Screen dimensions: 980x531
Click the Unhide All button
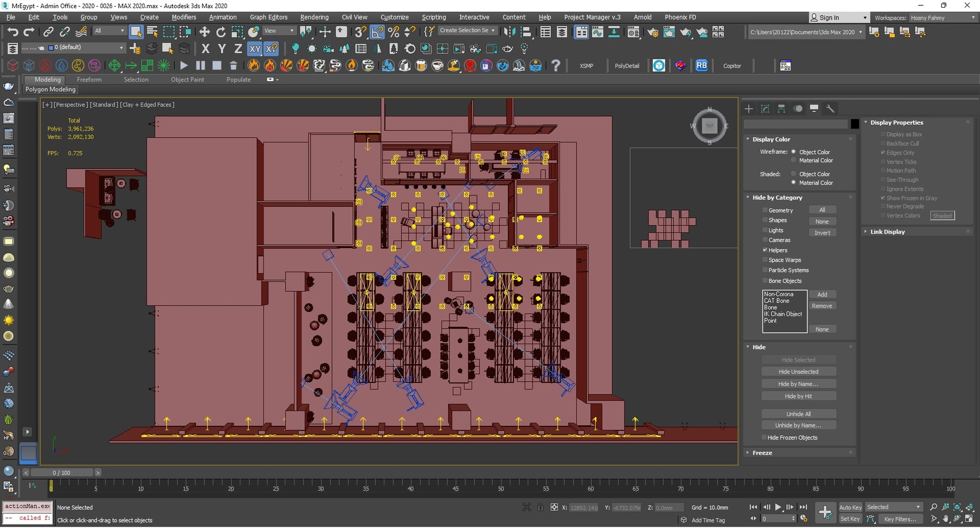click(798, 414)
